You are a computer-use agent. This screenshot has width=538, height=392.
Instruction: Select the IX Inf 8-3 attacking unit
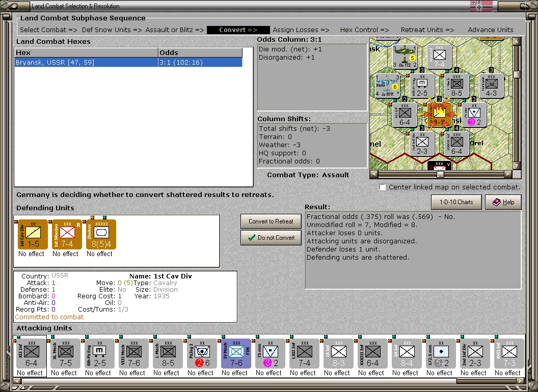point(338,354)
